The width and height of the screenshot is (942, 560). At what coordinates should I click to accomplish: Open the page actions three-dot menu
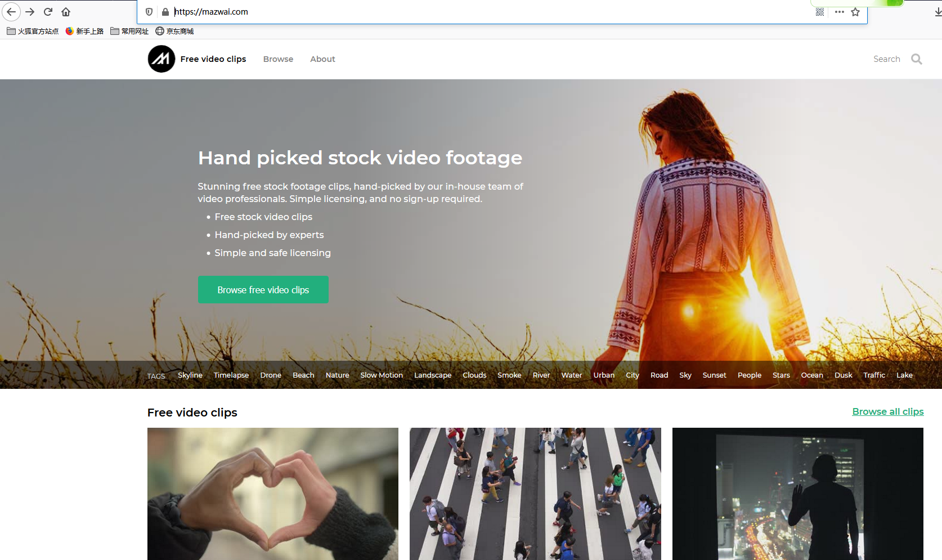840,12
